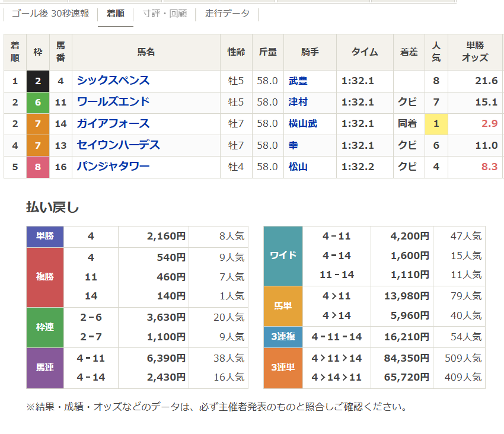Click the 払い戻し section heading
The height and width of the screenshot is (434, 504).
pyautogui.click(x=52, y=208)
